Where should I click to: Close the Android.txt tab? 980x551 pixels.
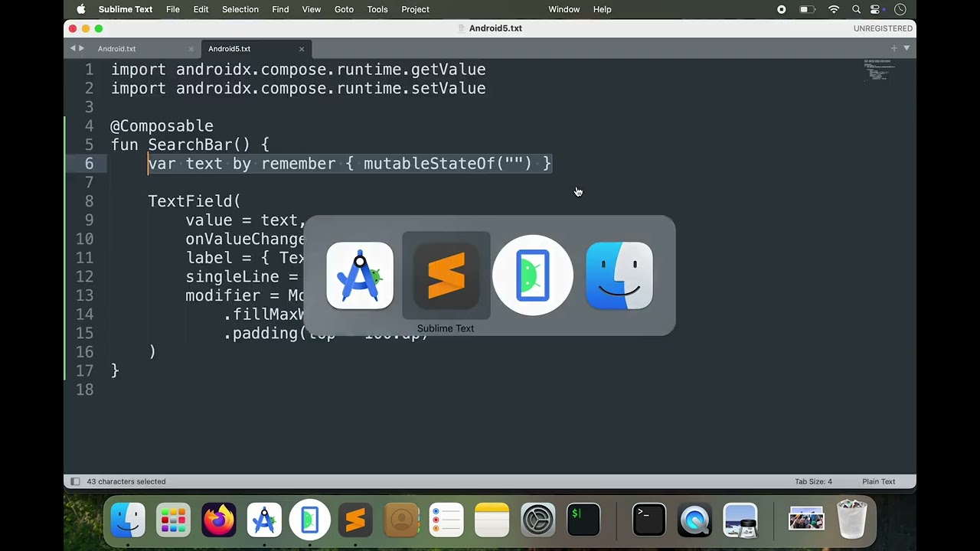coord(191,49)
